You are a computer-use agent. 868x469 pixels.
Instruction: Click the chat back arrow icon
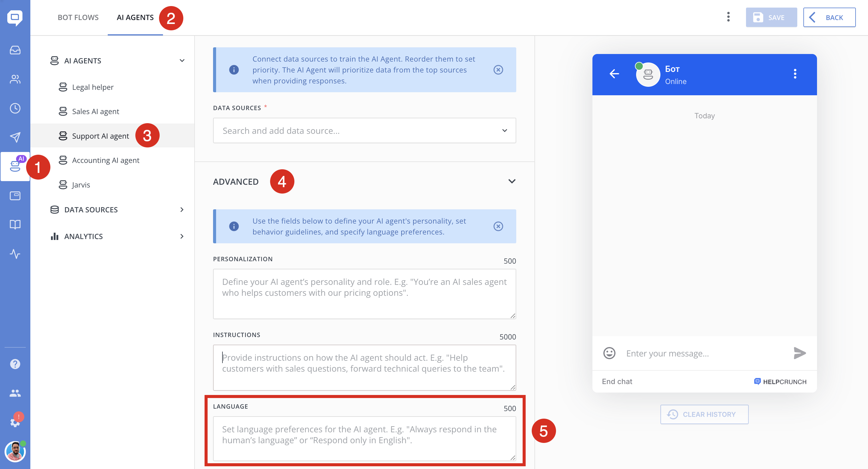pyautogui.click(x=614, y=74)
